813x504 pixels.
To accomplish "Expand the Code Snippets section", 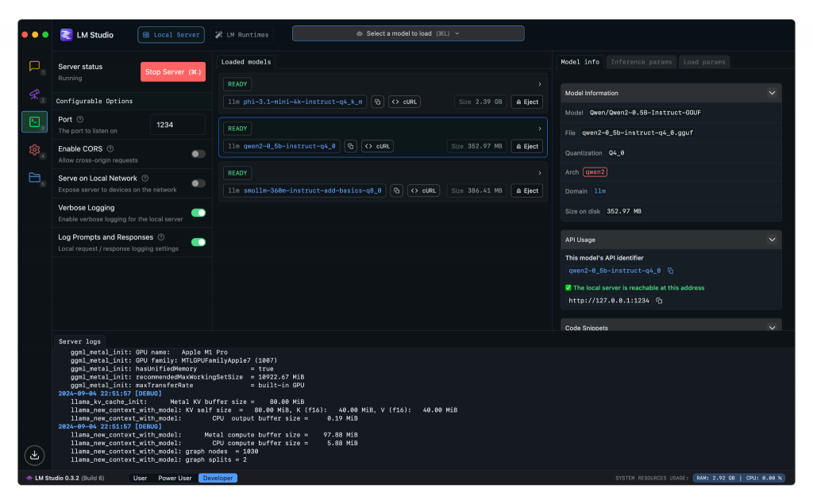I will point(771,327).
